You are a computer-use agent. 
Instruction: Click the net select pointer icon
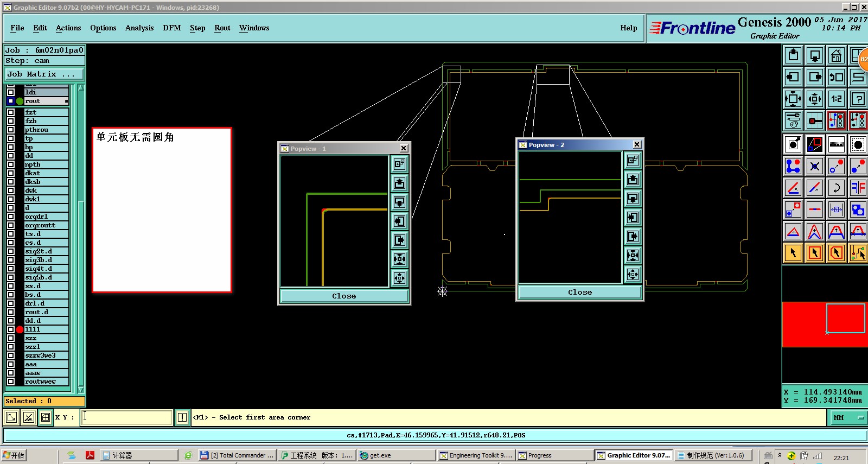pyautogui.click(x=858, y=253)
